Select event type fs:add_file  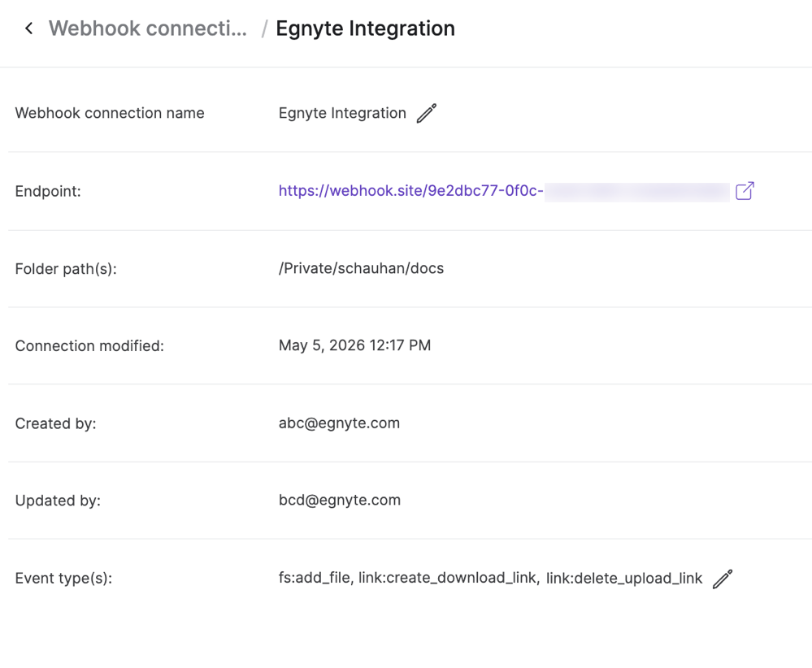tap(316, 578)
